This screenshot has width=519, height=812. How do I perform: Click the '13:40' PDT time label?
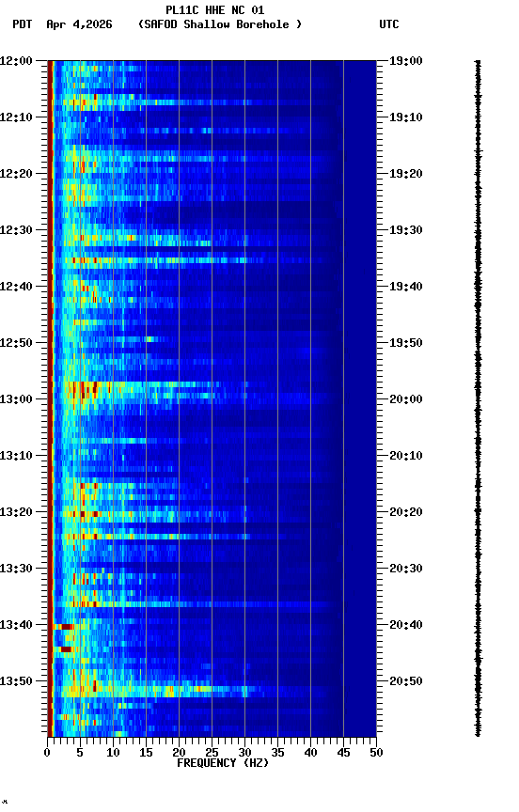point(16,626)
